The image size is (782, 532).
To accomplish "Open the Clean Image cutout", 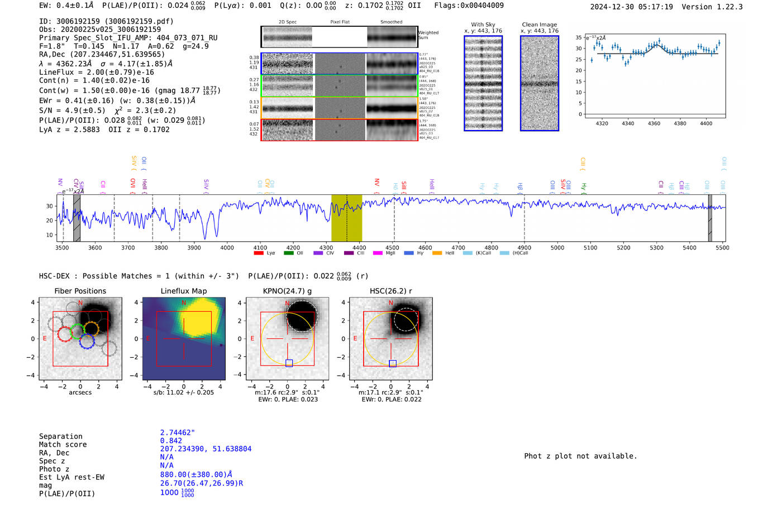I will (540, 83).
